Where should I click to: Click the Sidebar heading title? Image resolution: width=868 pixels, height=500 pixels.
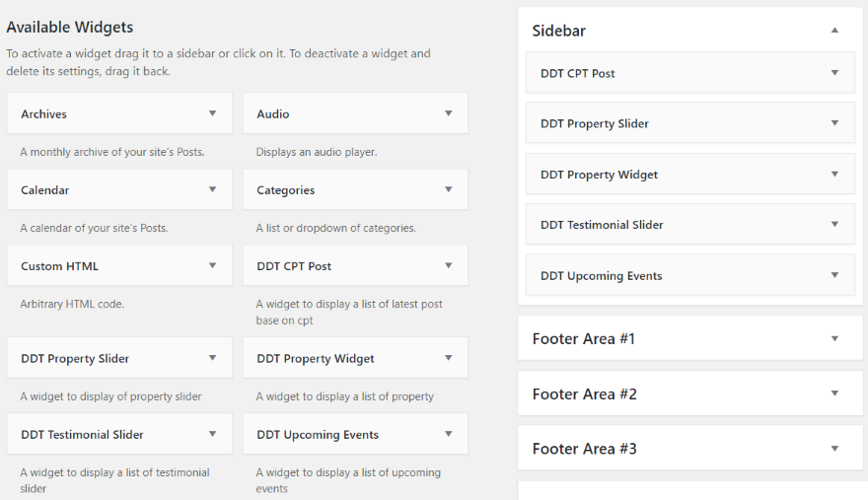(559, 31)
